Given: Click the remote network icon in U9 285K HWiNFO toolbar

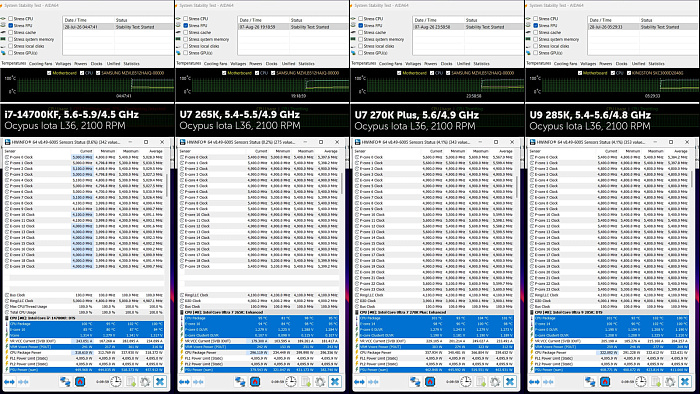Looking at the screenshot, I should tap(590, 382).
